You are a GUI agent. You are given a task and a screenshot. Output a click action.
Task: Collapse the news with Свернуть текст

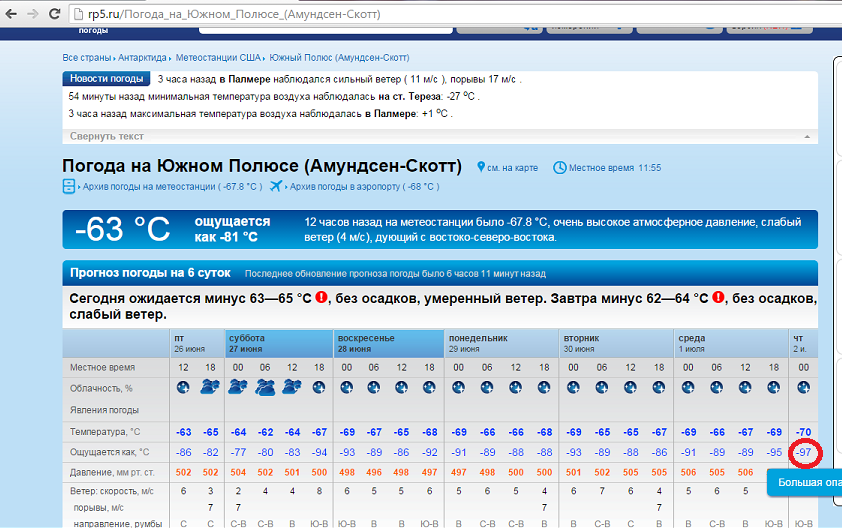coord(106,136)
